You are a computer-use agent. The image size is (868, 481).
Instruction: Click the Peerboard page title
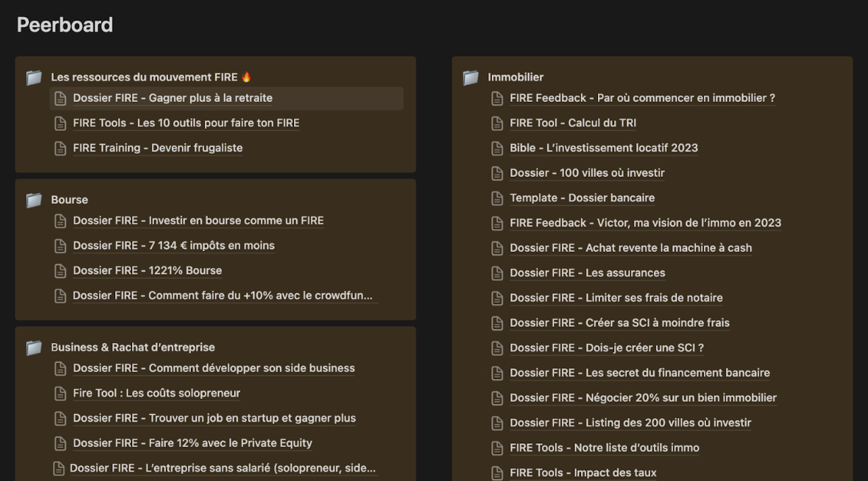pos(65,25)
